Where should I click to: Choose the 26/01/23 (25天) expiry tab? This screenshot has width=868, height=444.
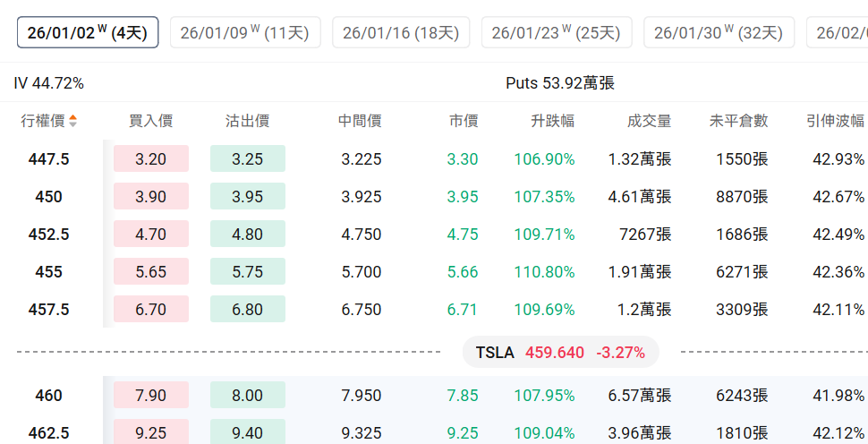click(x=556, y=33)
